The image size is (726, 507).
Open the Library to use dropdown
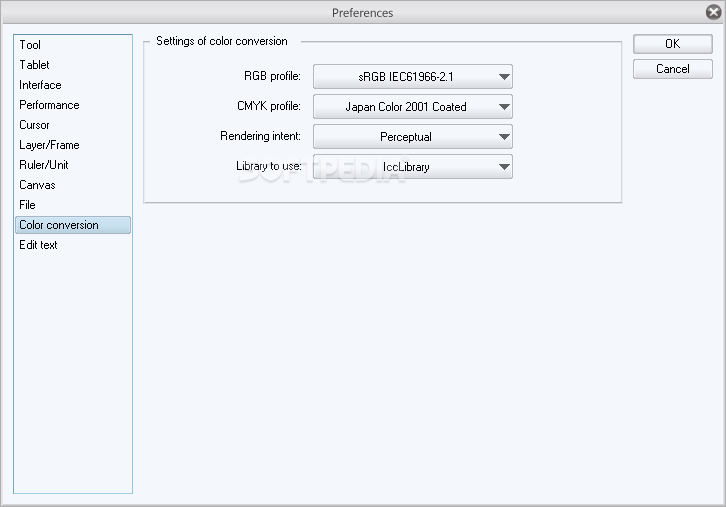point(413,167)
